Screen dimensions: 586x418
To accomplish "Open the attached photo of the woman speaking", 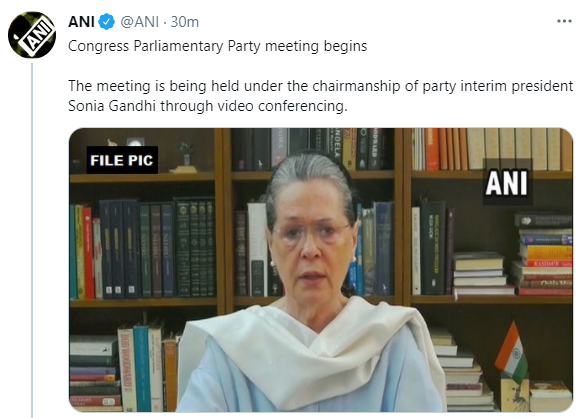I will pyautogui.click(x=321, y=270).
